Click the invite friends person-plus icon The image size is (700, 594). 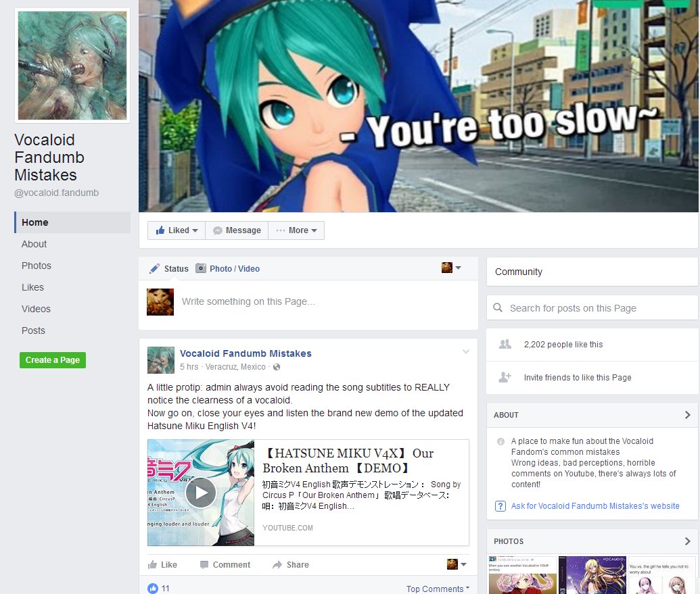click(505, 377)
